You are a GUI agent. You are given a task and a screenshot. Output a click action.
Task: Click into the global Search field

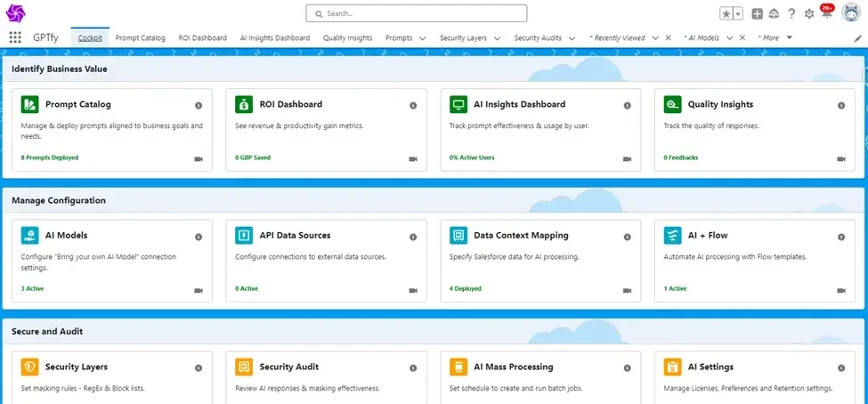click(x=417, y=13)
